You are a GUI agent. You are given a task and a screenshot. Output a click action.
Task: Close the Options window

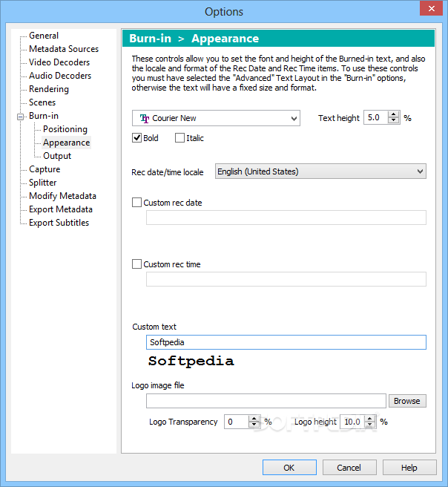(x=431, y=8)
